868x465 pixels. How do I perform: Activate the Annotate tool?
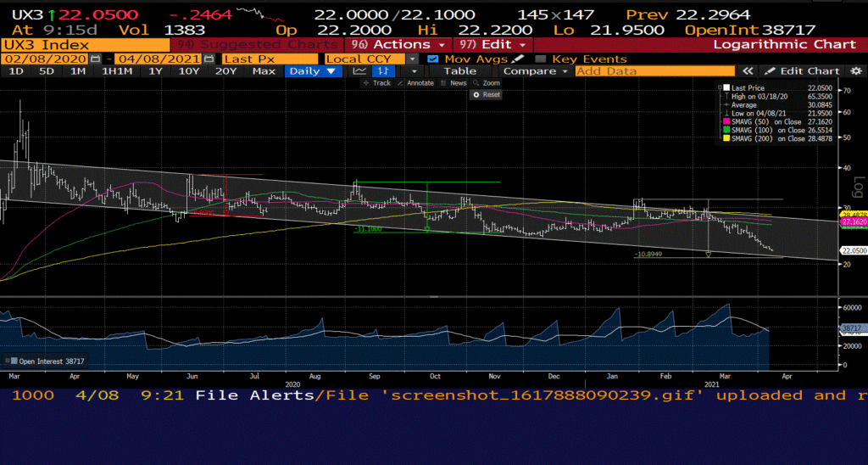[x=415, y=83]
